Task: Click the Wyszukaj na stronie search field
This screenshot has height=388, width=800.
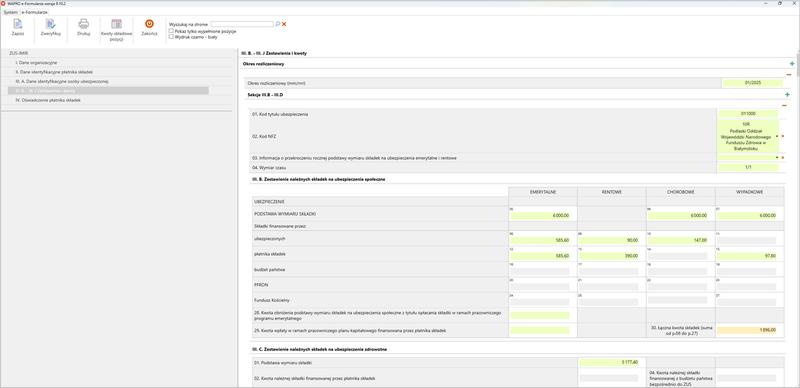Action: pyautogui.click(x=242, y=24)
